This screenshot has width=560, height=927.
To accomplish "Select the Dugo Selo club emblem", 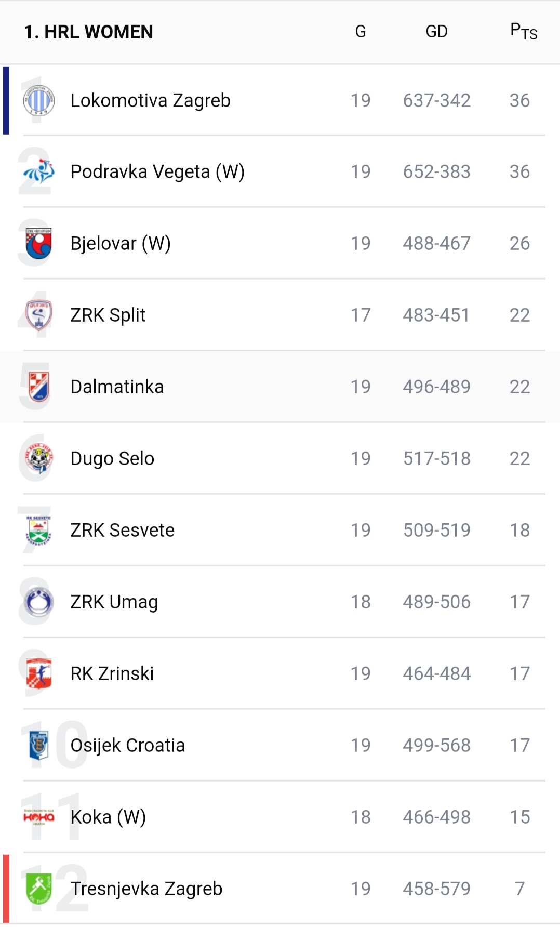I will click(39, 459).
